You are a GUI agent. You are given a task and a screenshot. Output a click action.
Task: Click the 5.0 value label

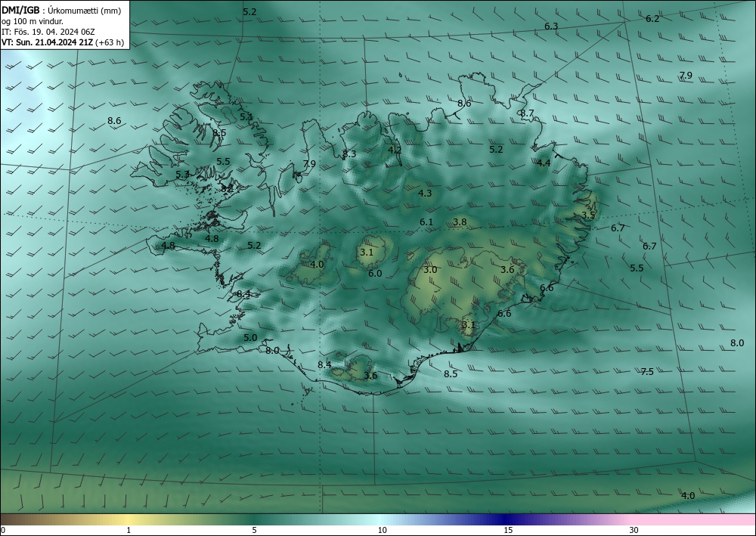coord(250,337)
